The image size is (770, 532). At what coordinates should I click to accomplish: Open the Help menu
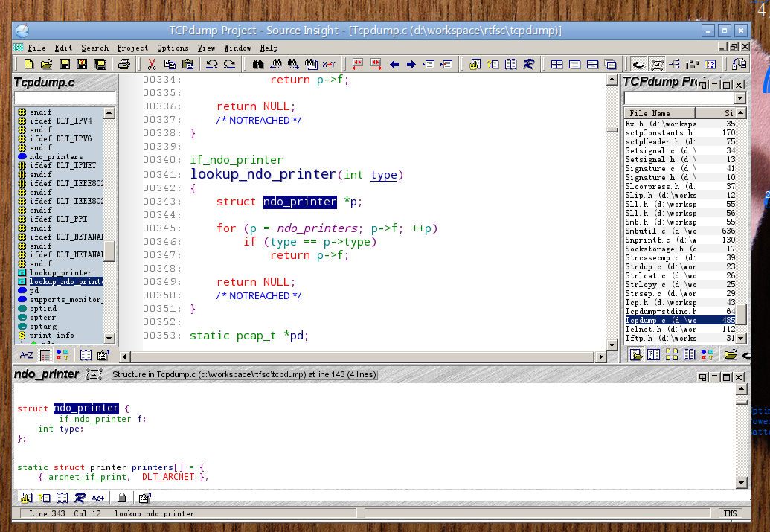point(269,48)
